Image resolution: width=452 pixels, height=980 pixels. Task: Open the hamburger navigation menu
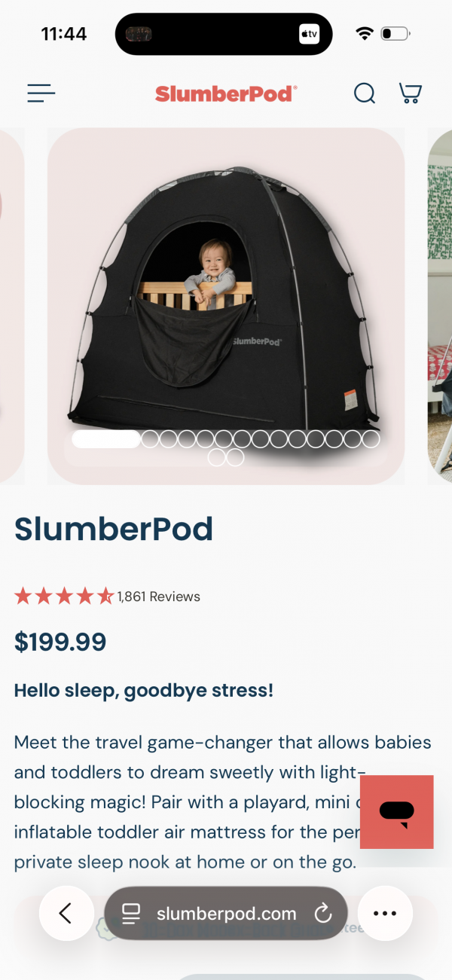point(41,93)
